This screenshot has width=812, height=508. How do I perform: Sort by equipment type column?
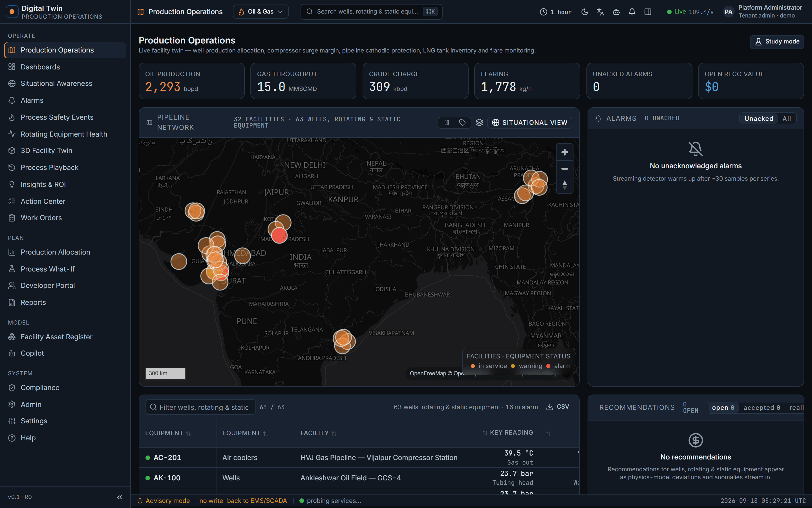point(245,433)
